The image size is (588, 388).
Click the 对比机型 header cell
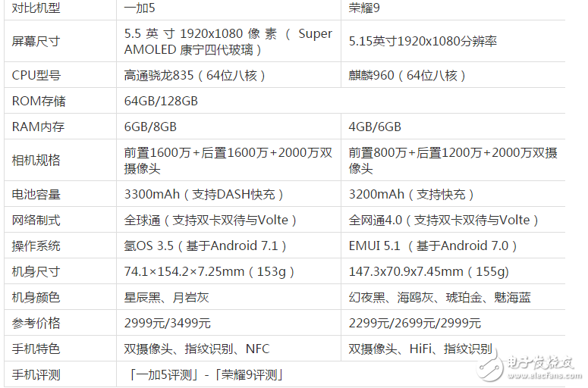click(x=36, y=8)
